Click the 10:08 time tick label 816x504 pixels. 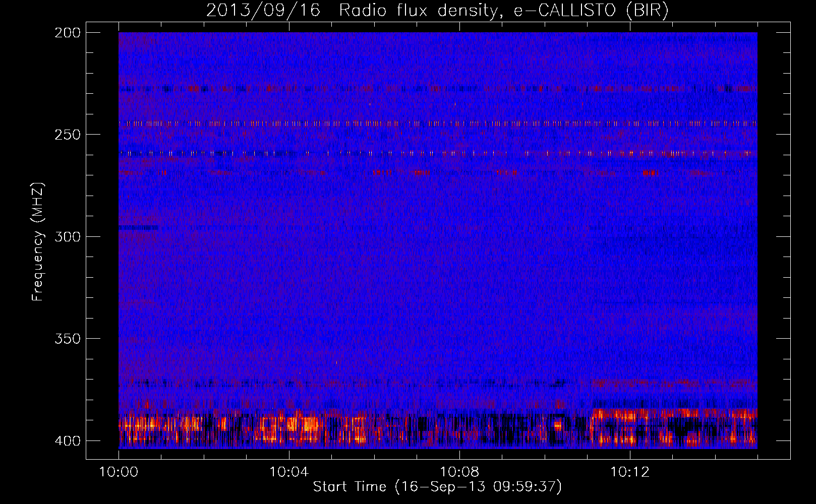459,472
